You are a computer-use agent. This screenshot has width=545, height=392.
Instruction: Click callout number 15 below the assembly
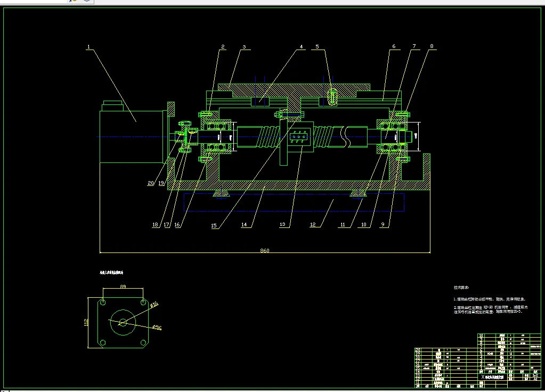pos(214,225)
